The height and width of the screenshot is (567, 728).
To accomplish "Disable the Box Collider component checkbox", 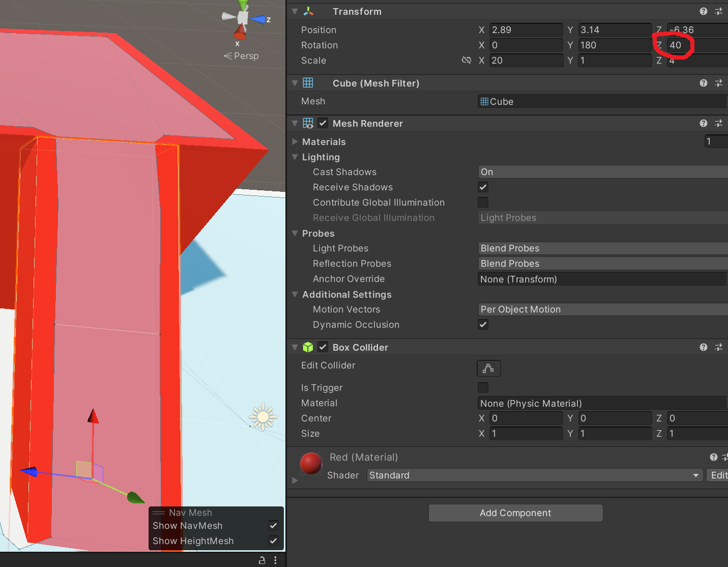I will click(x=323, y=347).
